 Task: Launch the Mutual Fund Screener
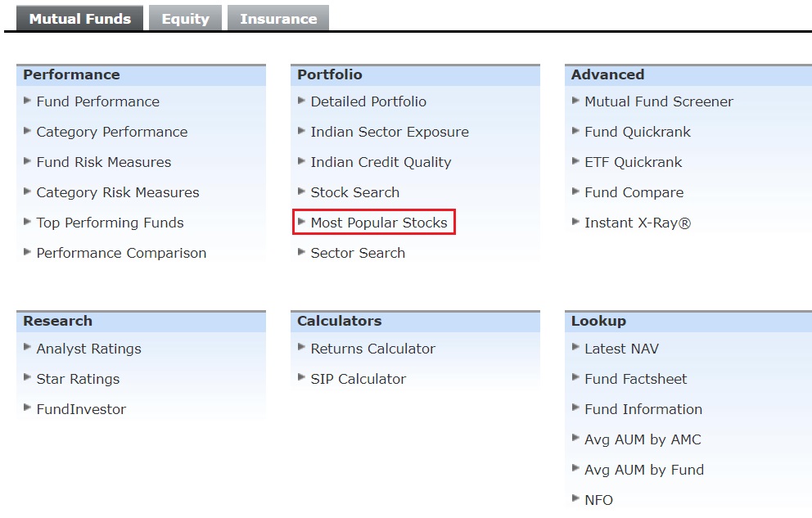pyautogui.click(x=658, y=101)
